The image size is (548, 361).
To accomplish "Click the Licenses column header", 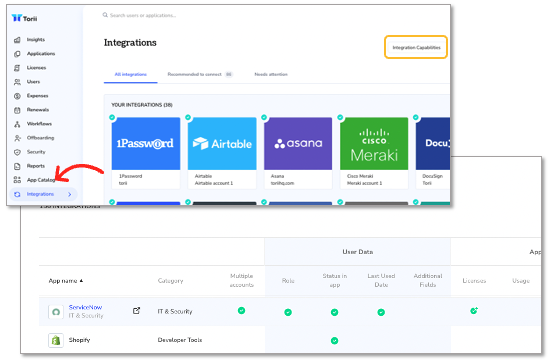I will 474,281.
